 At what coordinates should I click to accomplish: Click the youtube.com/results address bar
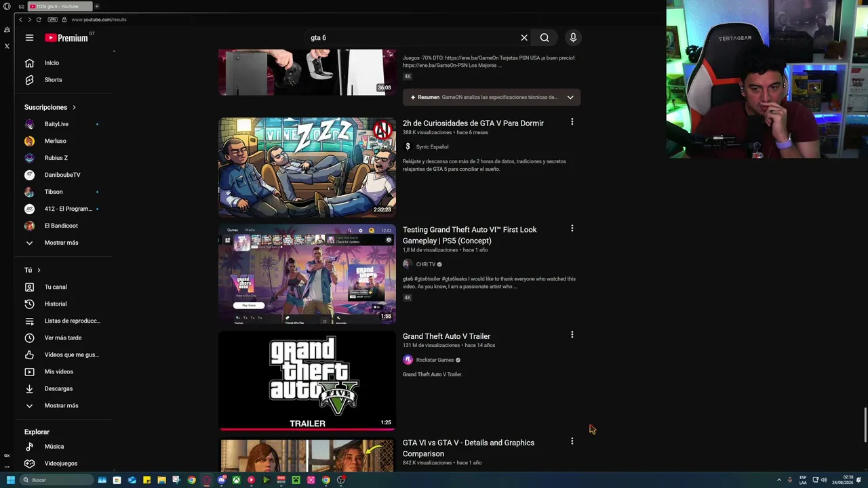click(99, 20)
